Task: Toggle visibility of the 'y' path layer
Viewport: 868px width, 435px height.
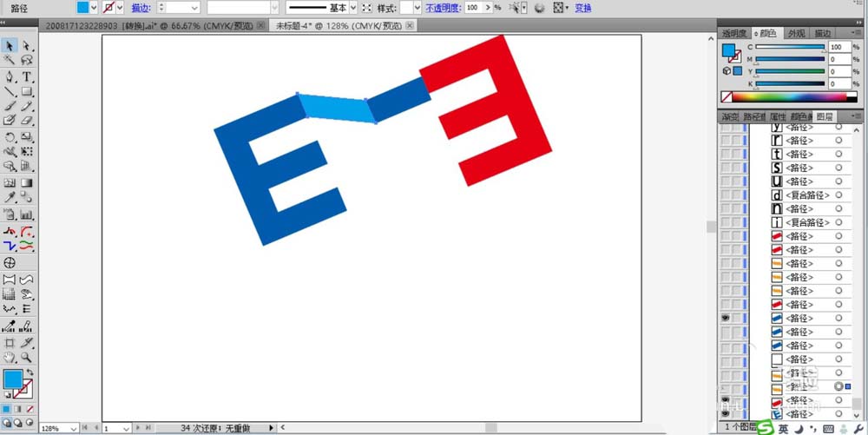Action: (725, 128)
